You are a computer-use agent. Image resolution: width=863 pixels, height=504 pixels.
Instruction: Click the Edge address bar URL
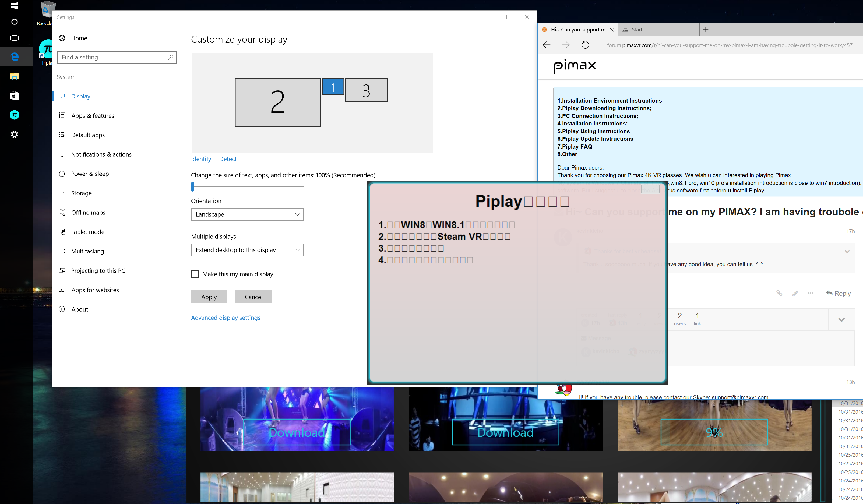(730, 45)
